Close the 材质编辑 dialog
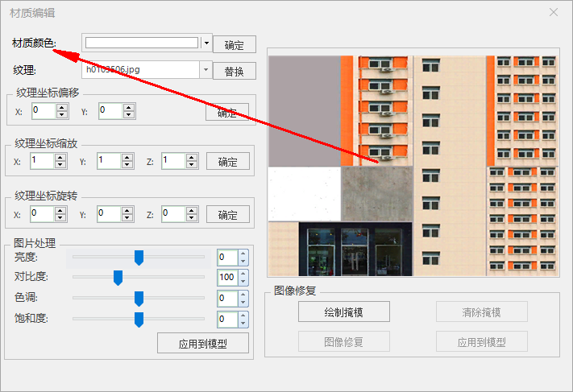 tap(554, 12)
